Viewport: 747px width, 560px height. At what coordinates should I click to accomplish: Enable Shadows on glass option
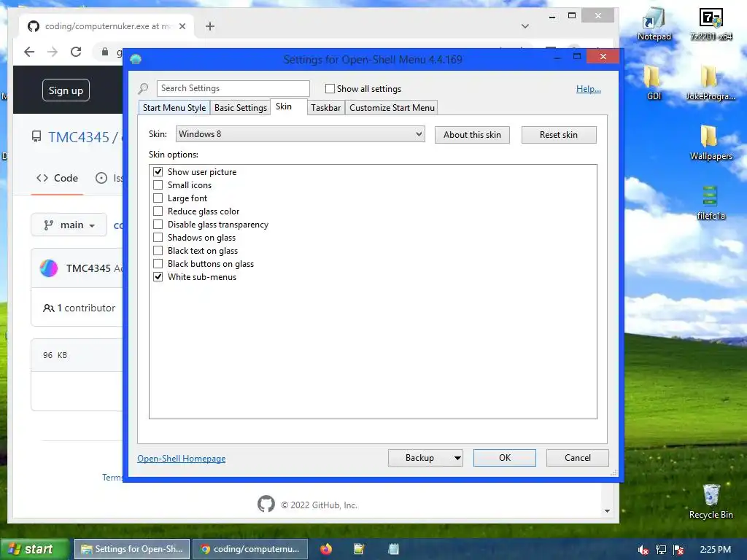[158, 237]
